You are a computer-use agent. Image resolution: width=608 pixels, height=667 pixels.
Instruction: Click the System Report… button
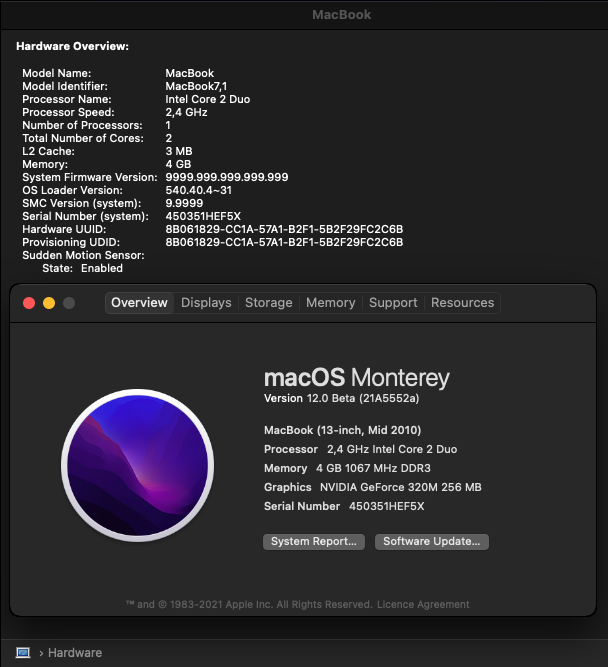[314, 542]
